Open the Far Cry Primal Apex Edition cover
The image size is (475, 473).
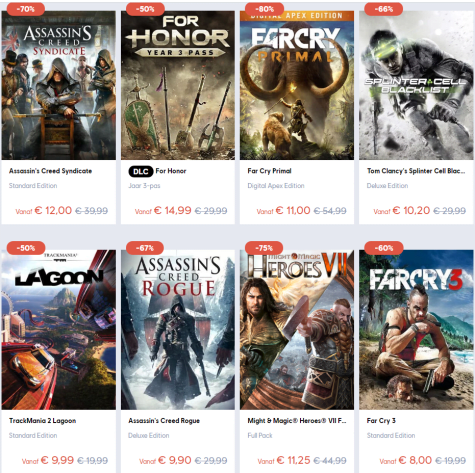[297, 85]
